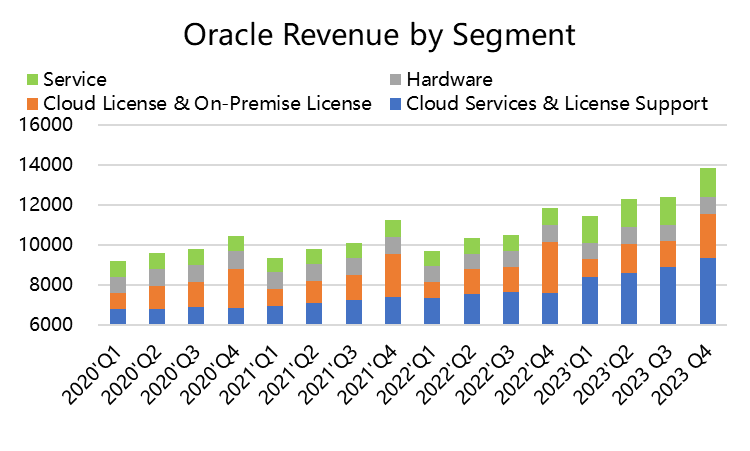Click the gray Hardware legend swatch
The width and height of the screenshot is (750, 451).
pos(396,80)
